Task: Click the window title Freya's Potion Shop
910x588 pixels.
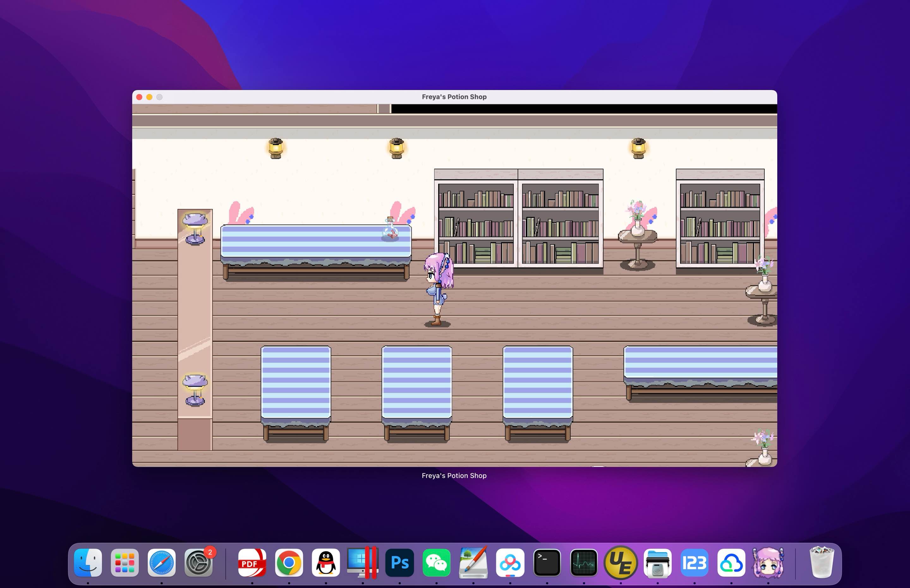Action: click(x=454, y=97)
